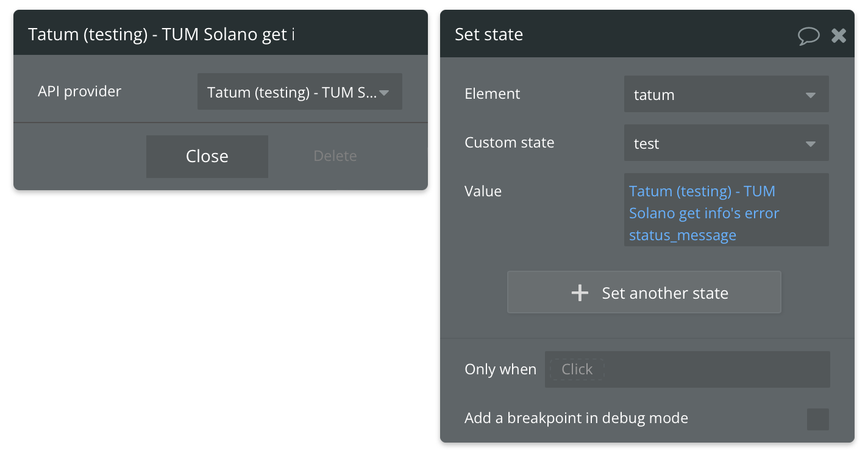This screenshot has width=868, height=456.
Task: Click the Value label
Action: click(483, 191)
